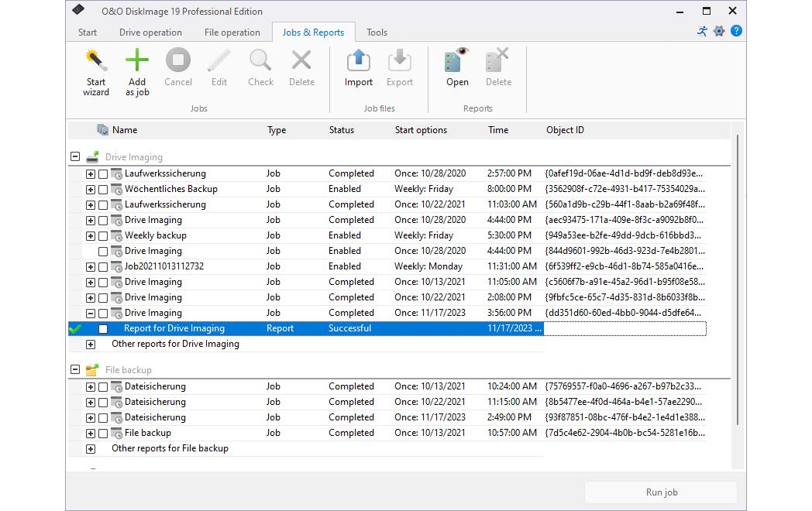Click the 'Weekly: Monday' start option cell
Image resolution: width=812 pixels, height=511 pixels.
428,266
